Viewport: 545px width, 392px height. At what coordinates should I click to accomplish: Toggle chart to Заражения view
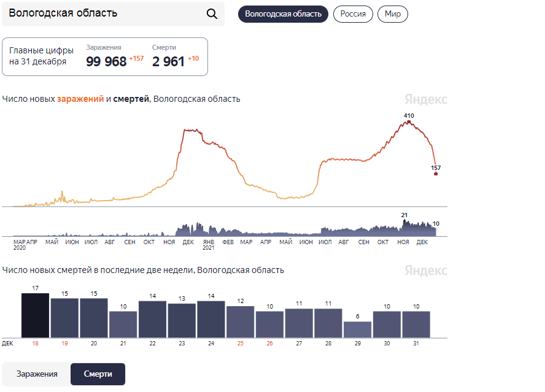[x=37, y=374]
